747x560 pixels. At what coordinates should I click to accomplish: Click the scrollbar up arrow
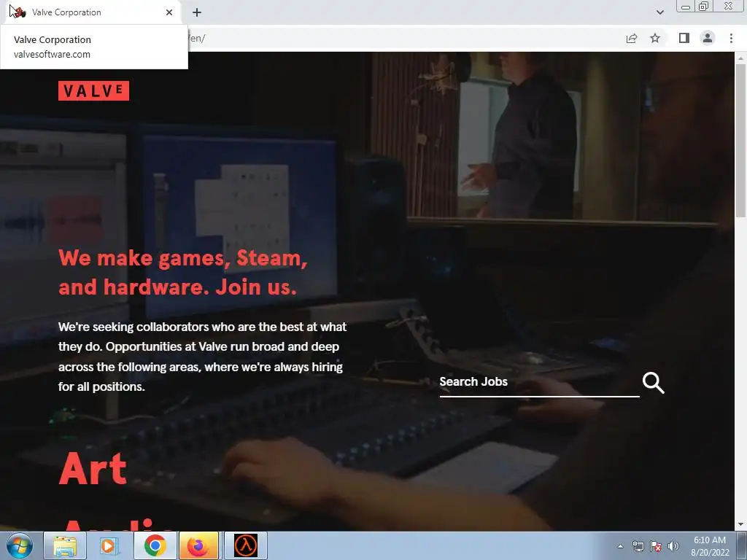(x=740, y=58)
